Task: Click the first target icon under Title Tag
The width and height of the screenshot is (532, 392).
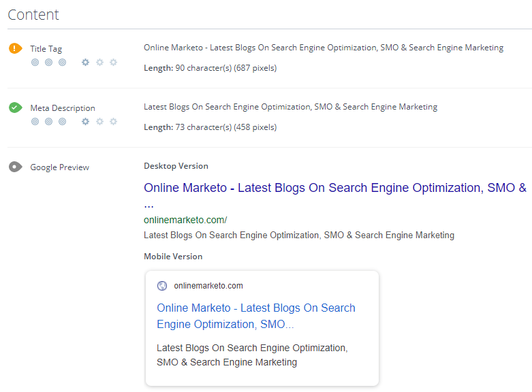Action: pos(35,63)
